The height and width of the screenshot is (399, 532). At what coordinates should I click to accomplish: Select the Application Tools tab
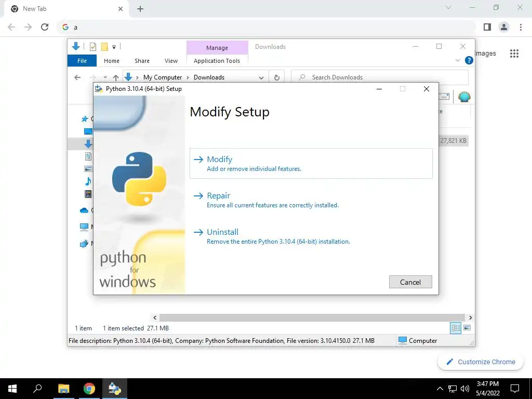click(x=217, y=61)
